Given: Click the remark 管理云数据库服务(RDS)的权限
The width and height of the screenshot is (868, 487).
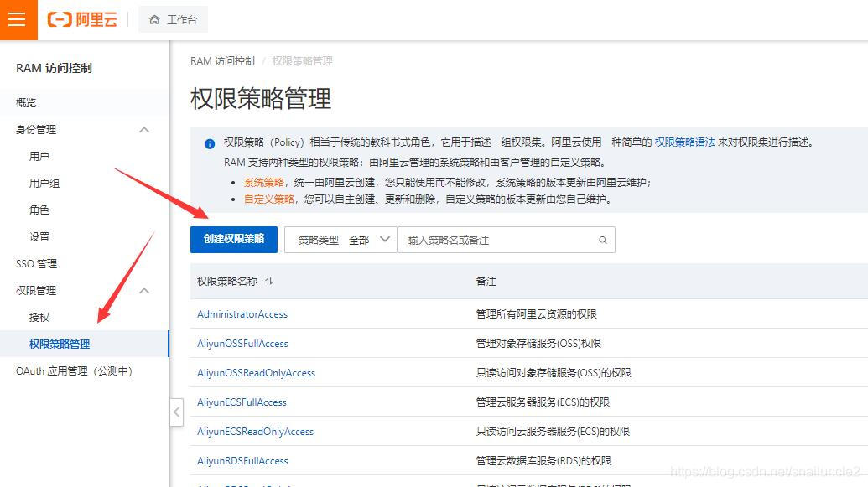Looking at the screenshot, I should point(543,461).
